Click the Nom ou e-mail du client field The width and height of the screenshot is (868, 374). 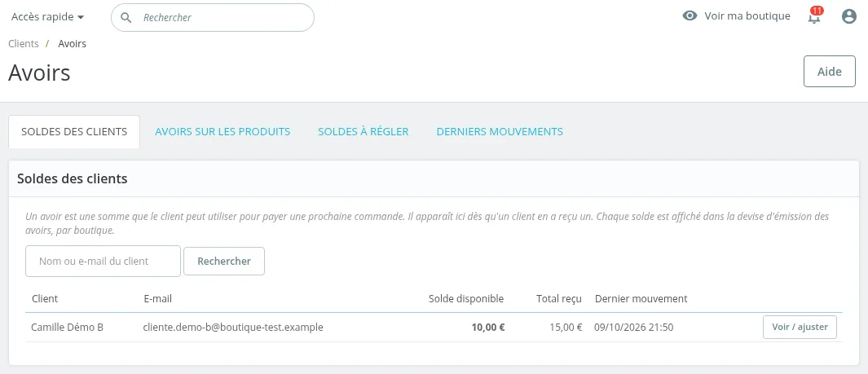[103, 261]
